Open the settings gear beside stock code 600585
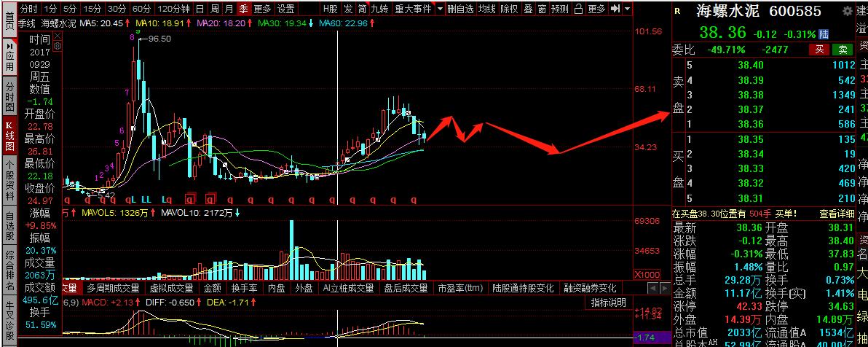The height and width of the screenshot is (347, 868). [847, 10]
